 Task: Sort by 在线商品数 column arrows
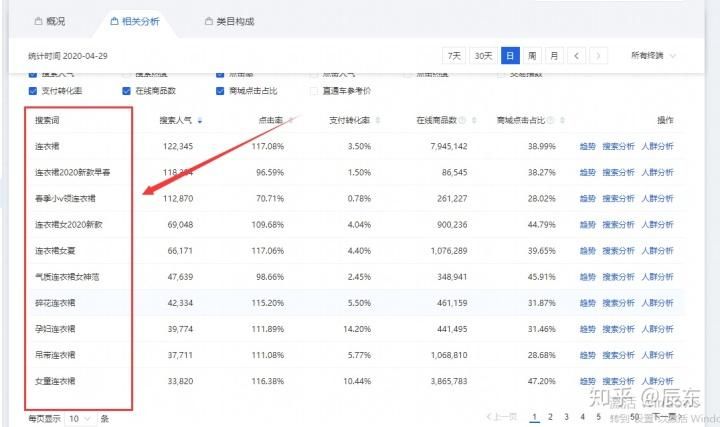pos(474,120)
